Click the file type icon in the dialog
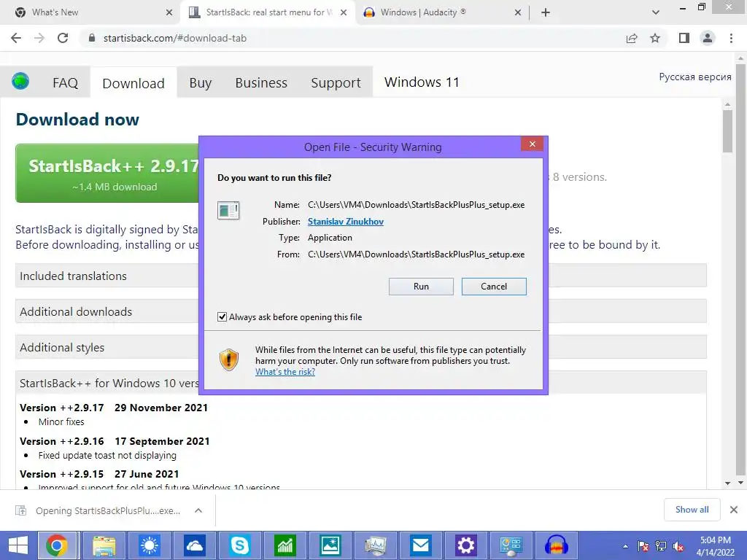This screenshot has height=560, width=747. pos(228,210)
